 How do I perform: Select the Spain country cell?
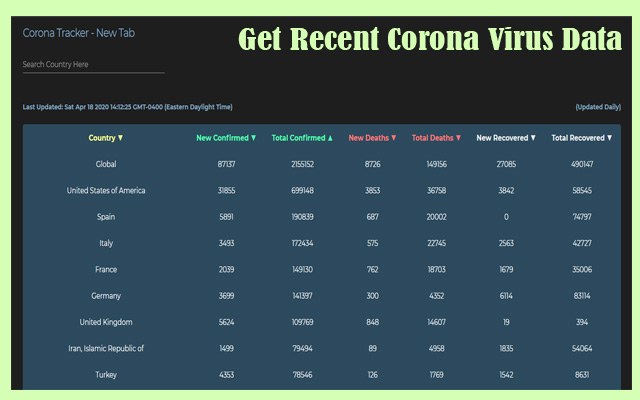106,217
